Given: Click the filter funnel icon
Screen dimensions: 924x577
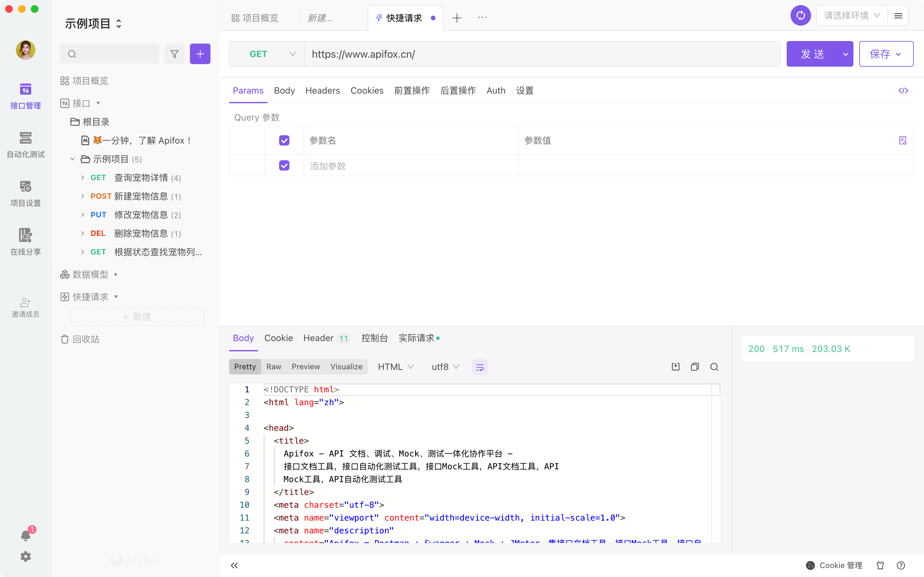Looking at the screenshot, I should coord(175,54).
